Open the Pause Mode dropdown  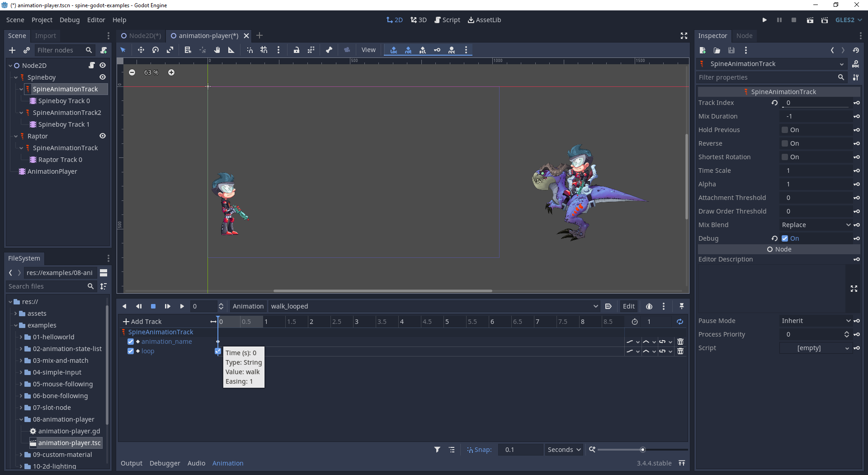pos(816,321)
